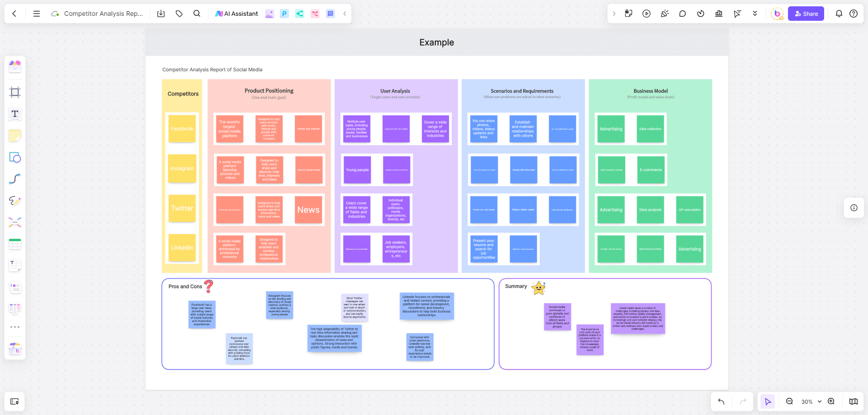Open the timer icon
The height and width of the screenshot is (415, 868).
tap(701, 14)
